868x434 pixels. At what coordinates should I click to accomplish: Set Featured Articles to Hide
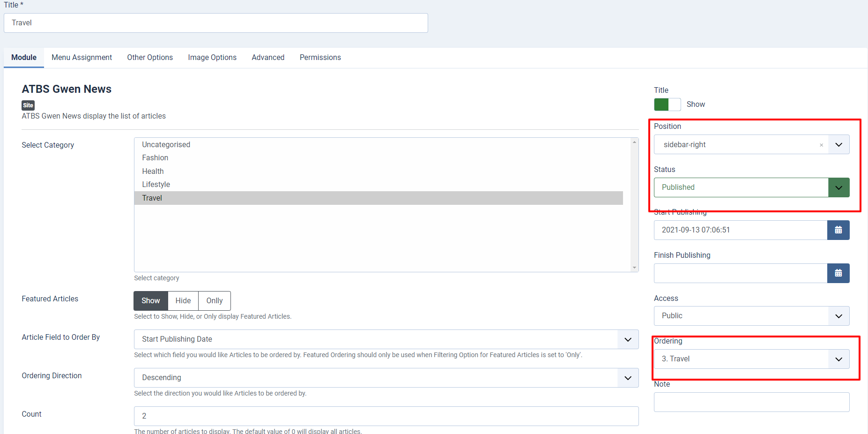click(183, 301)
